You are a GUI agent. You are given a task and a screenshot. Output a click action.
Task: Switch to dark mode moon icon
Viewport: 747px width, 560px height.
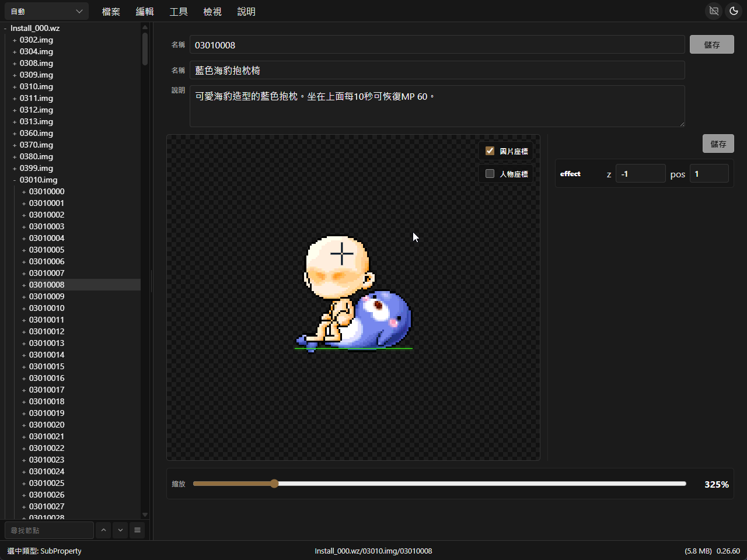point(734,11)
